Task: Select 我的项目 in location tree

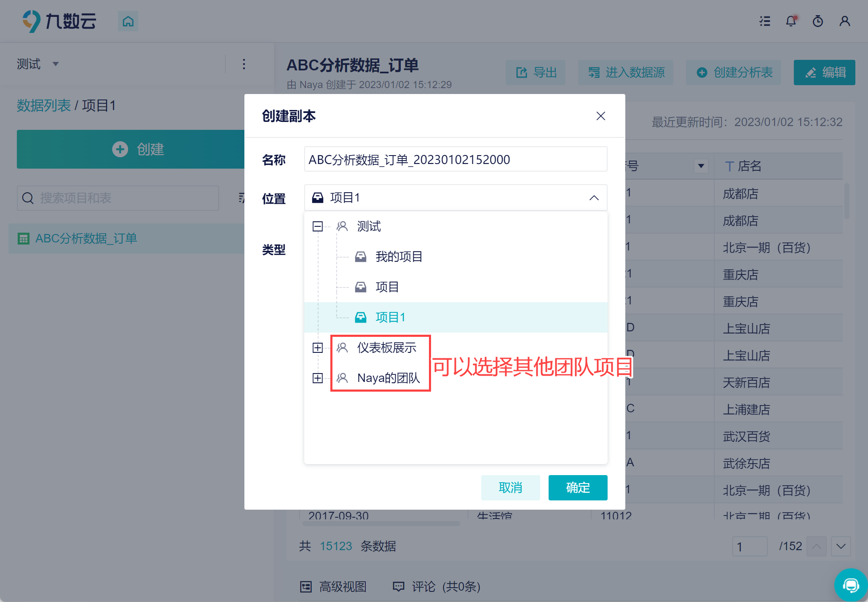Action: [399, 257]
